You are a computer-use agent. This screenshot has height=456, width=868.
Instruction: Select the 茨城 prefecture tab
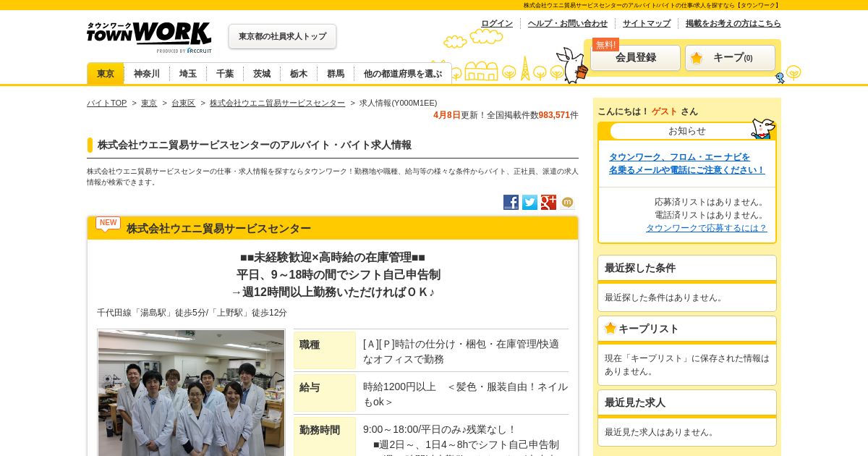point(262,74)
